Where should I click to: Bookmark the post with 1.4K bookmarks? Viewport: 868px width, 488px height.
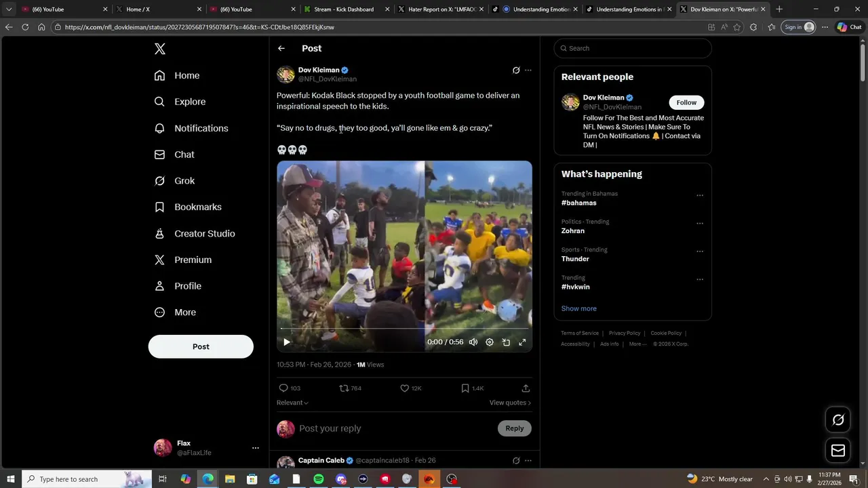[465, 388]
